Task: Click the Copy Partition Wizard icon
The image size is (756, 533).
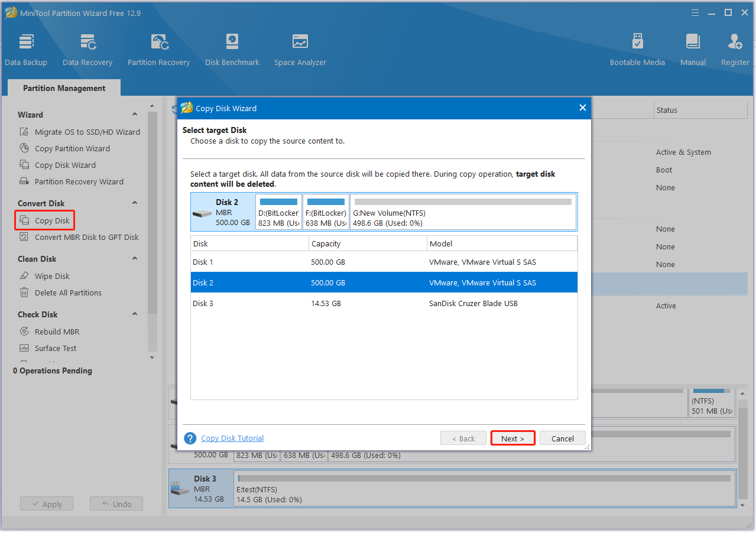Action: point(24,148)
